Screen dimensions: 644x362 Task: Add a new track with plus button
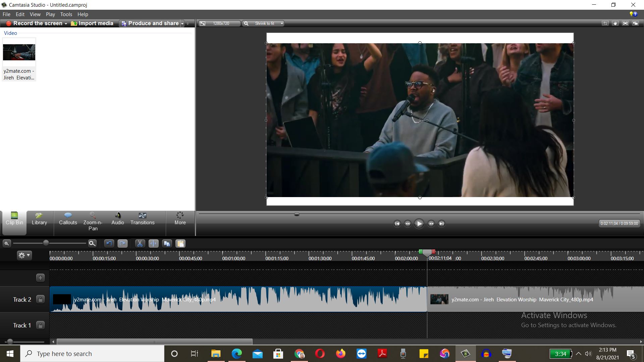pyautogui.click(x=40, y=278)
